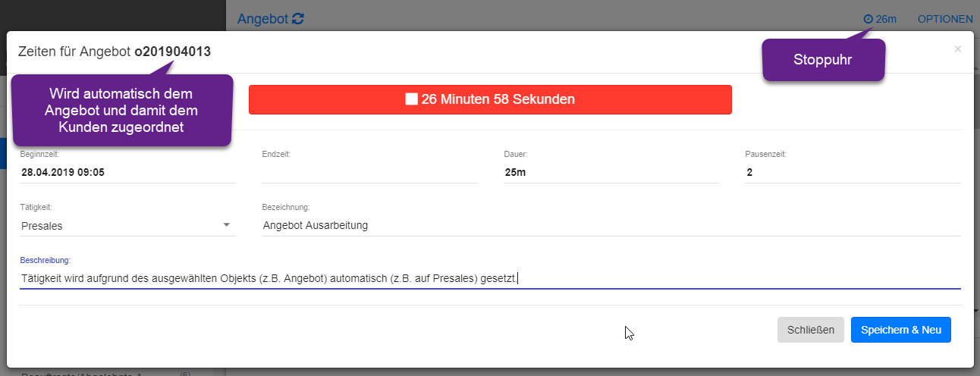Click the empty Endzeit field

point(369,172)
